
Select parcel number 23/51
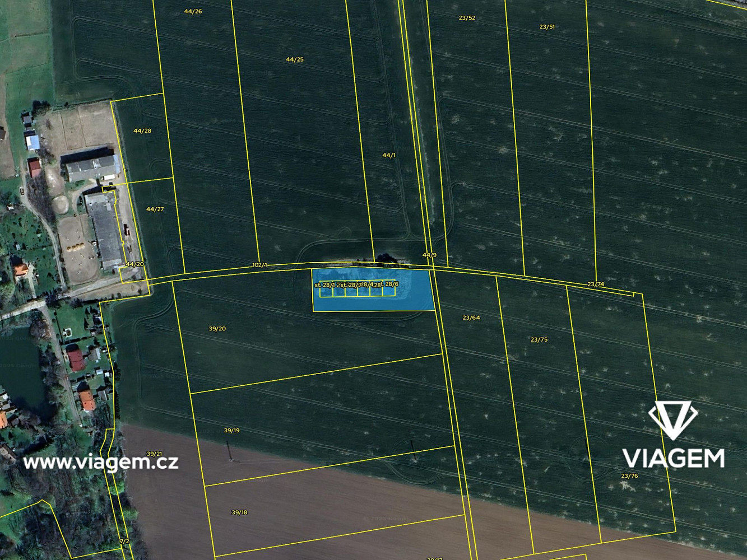tap(547, 27)
